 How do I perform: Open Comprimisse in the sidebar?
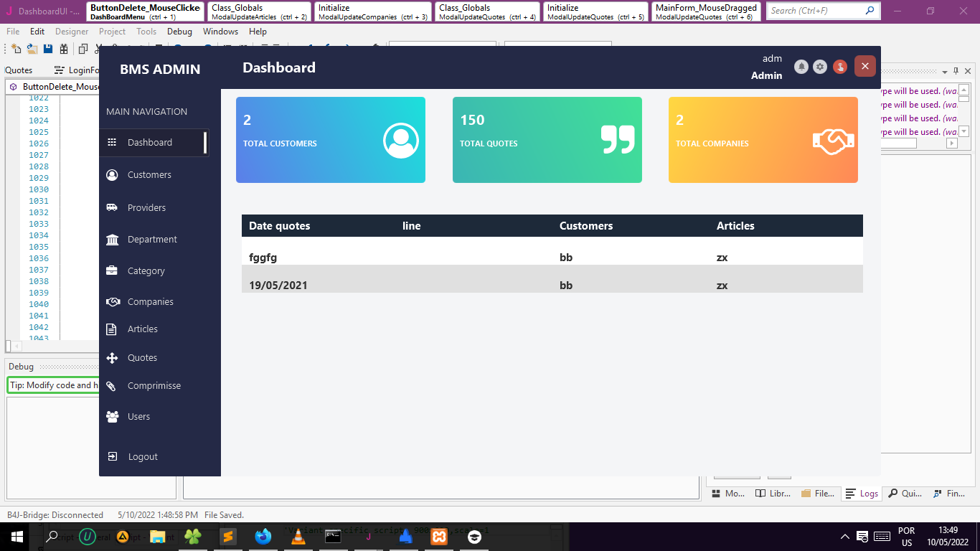(x=154, y=386)
